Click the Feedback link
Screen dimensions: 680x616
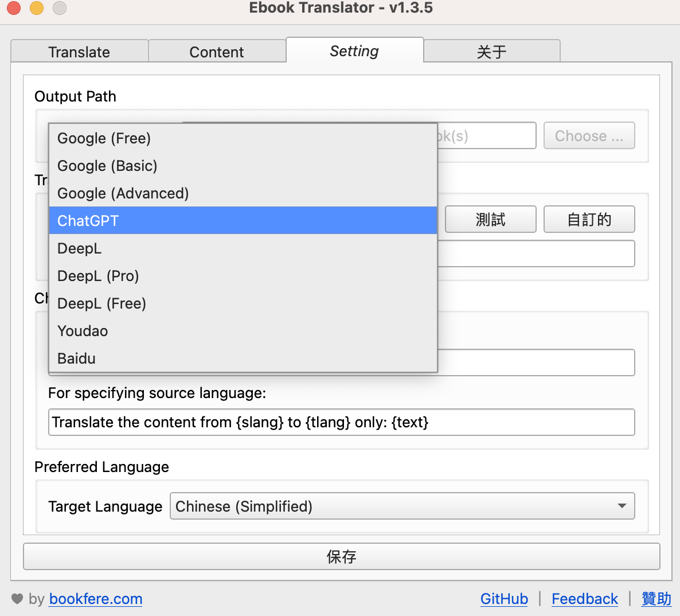tap(584, 599)
